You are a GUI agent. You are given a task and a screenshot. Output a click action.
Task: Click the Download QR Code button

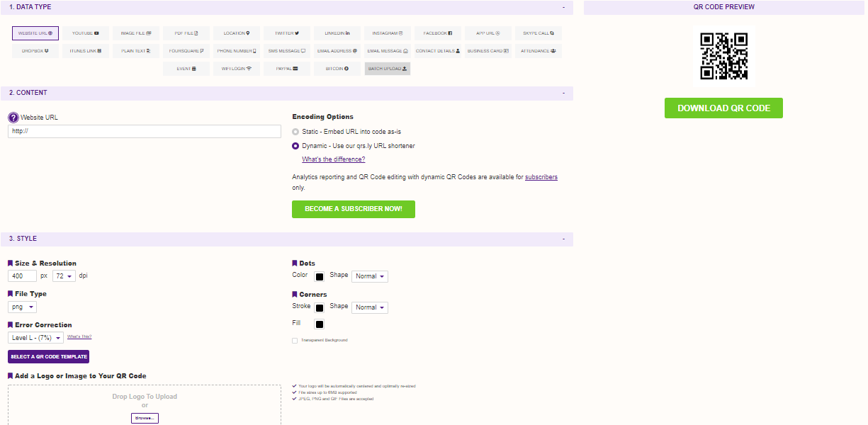[723, 108]
